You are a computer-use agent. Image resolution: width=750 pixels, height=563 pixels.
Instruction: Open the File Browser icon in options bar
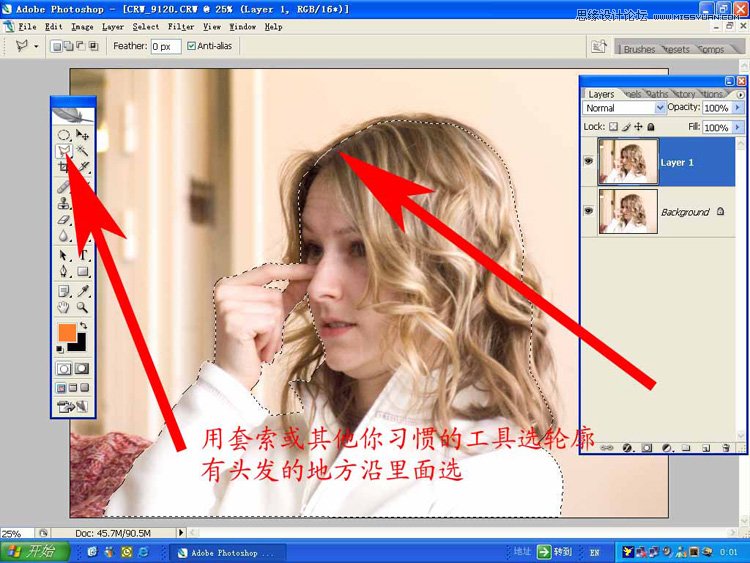tap(598, 46)
